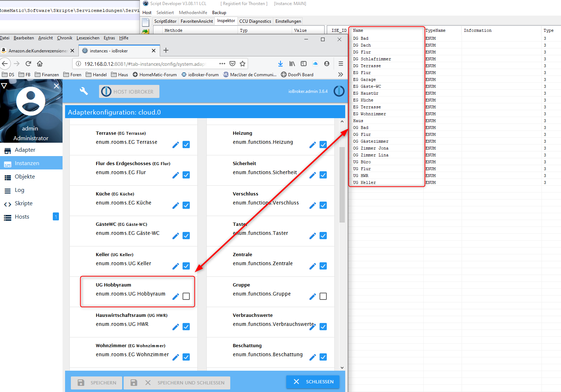This screenshot has height=392, width=561.
Task: Edit the Verbrauchswerte function pencil icon
Action: click(x=313, y=327)
